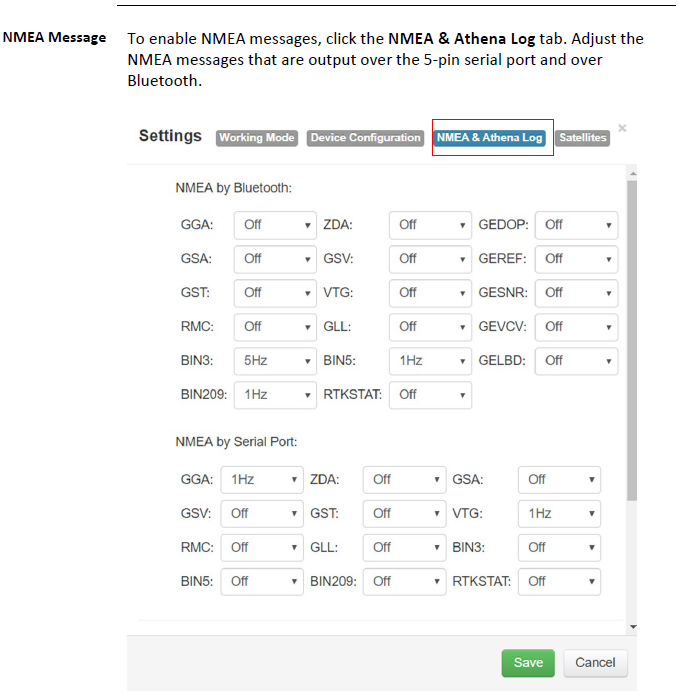
Task: Close the Settings dialog with the X
Action: 622,128
